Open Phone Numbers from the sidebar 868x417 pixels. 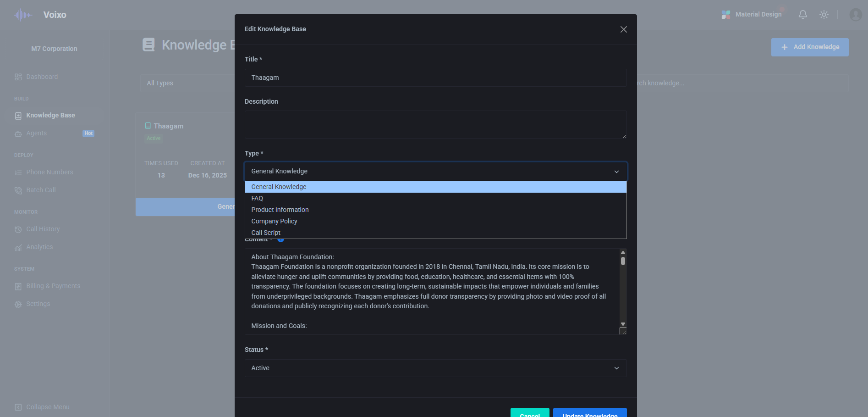point(18,172)
